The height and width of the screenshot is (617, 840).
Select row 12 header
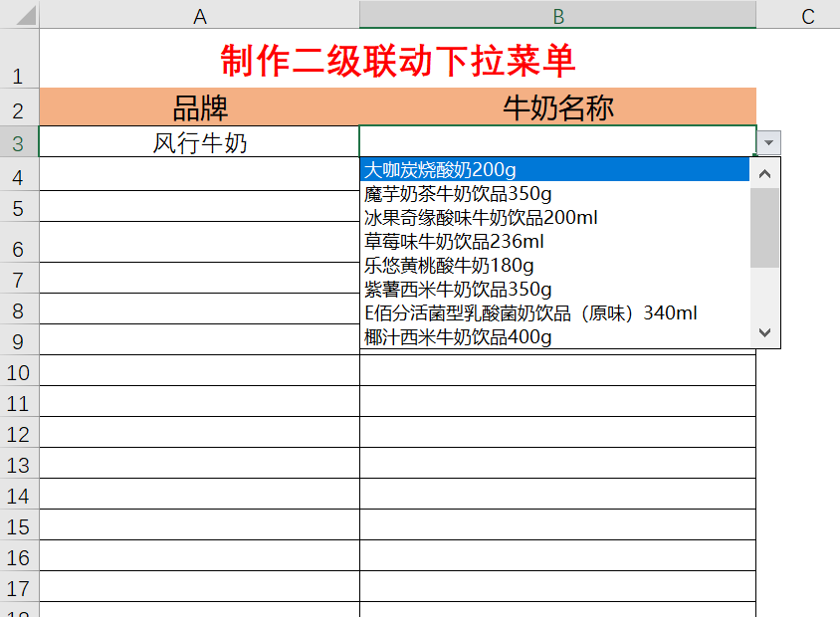click(19, 432)
